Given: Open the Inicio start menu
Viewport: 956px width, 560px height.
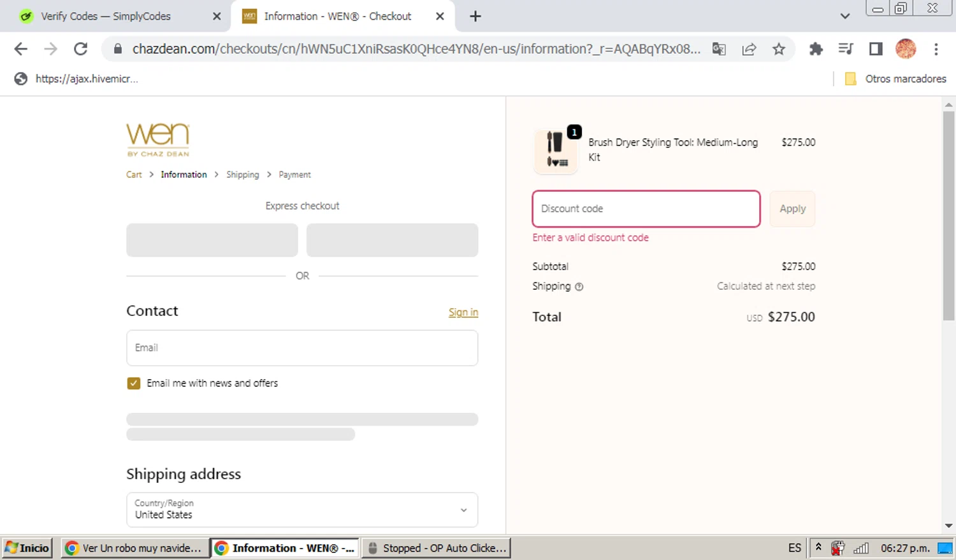Looking at the screenshot, I should [27, 548].
